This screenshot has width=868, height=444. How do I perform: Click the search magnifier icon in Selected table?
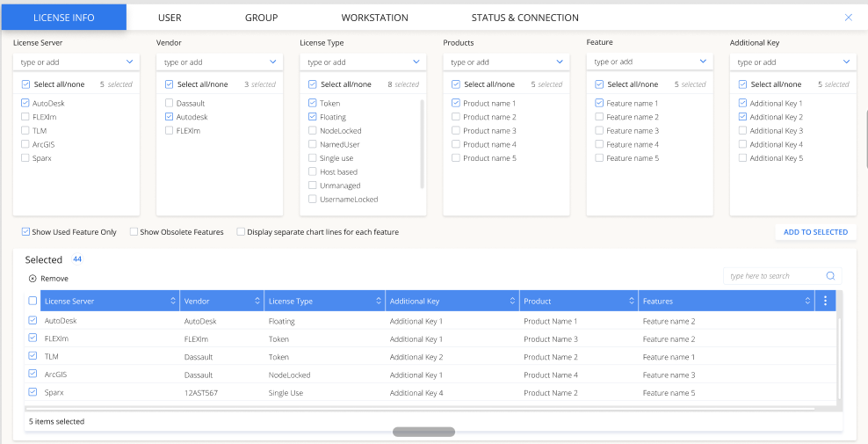point(830,276)
